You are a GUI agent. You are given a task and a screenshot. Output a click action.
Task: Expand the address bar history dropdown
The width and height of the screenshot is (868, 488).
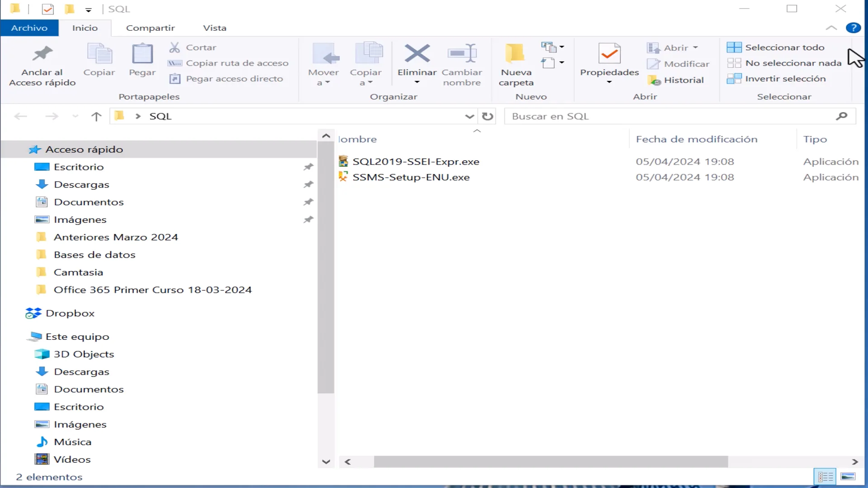click(469, 116)
